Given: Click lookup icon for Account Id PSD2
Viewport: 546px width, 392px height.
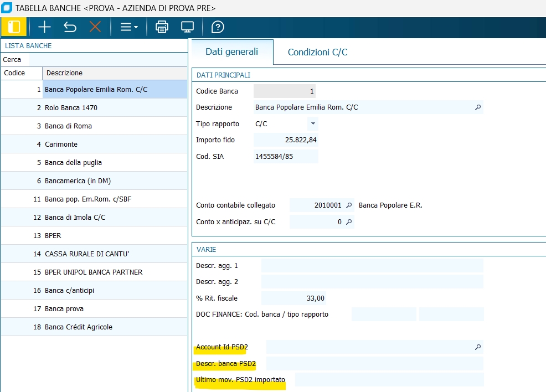Looking at the screenshot, I should (x=478, y=347).
